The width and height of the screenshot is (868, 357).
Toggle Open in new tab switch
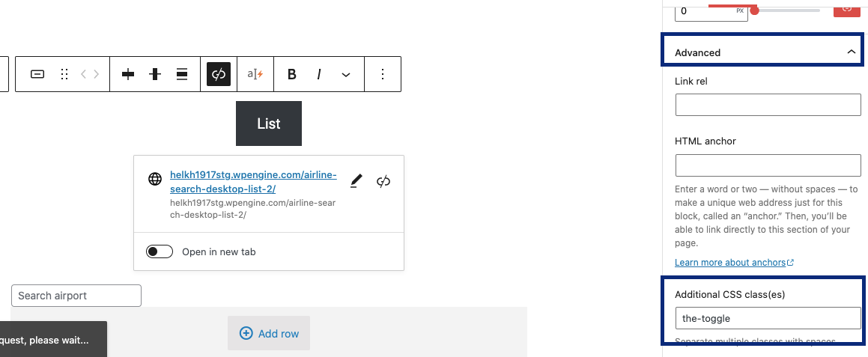[160, 251]
